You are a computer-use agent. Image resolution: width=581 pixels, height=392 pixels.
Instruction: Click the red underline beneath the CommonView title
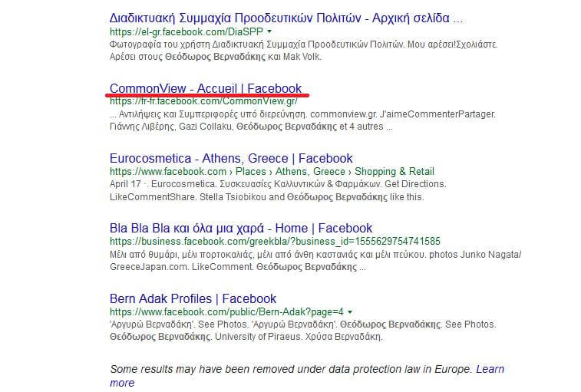[x=207, y=95]
